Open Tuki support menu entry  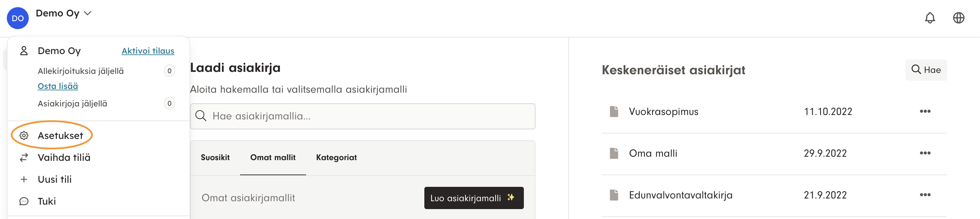click(x=47, y=201)
